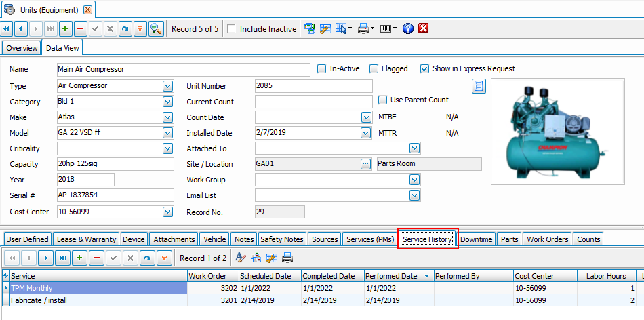Open Type dropdown showing Air Compressor
644x320 pixels.
point(167,86)
